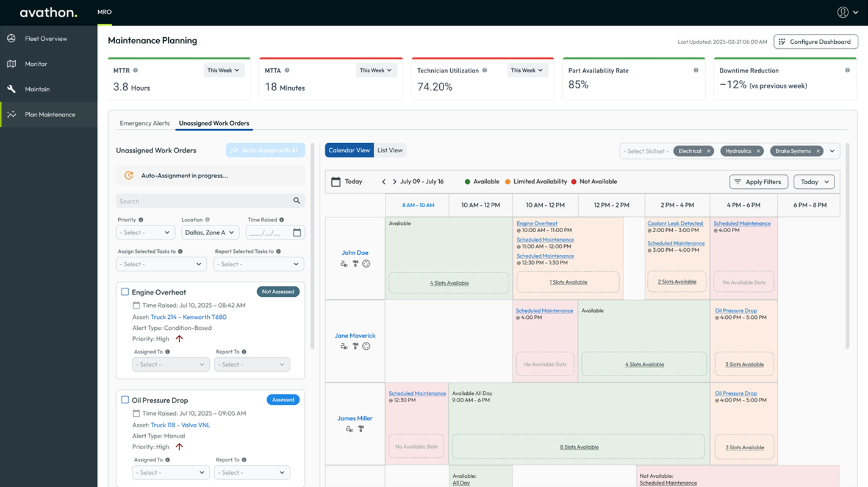Click the search magnifier icon
This screenshot has width=868, height=487.
click(296, 201)
